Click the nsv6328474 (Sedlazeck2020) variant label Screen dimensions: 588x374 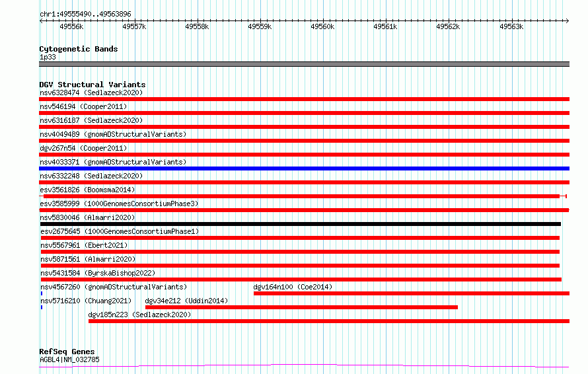tap(91, 93)
